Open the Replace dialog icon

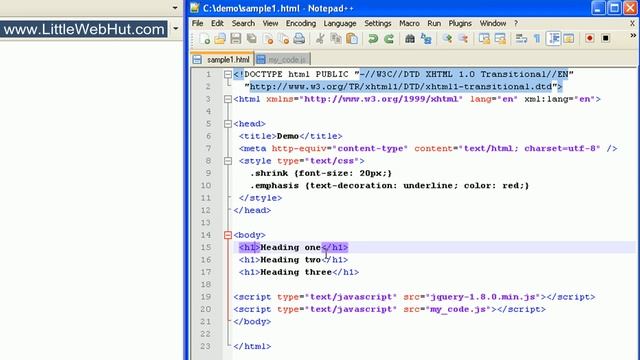point(426,39)
